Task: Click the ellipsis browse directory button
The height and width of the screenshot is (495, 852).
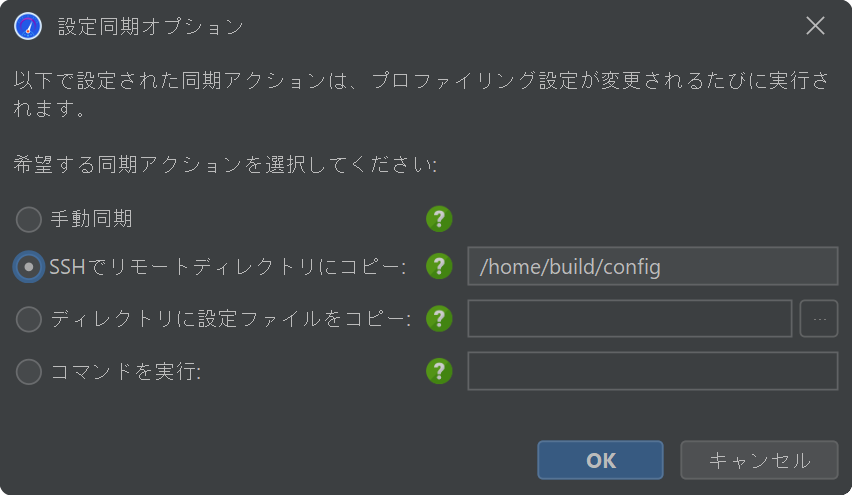Action: 819,318
